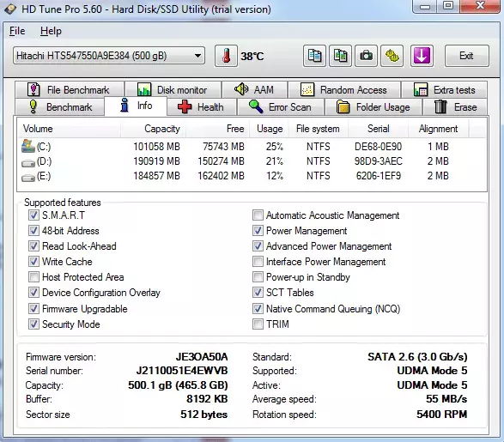Click the Alignment column header
The image size is (504, 442).
coord(439,129)
